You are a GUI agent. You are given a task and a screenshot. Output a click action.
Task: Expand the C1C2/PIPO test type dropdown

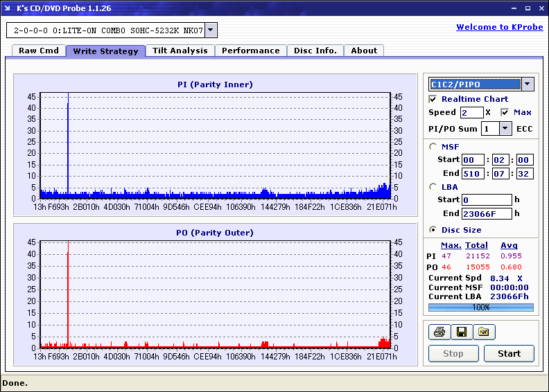528,84
